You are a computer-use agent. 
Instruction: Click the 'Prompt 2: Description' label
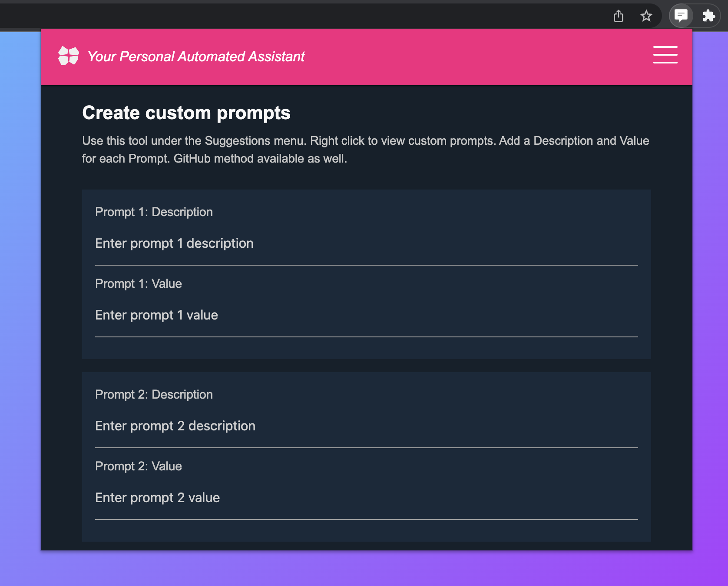pyautogui.click(x=154, y=395)
